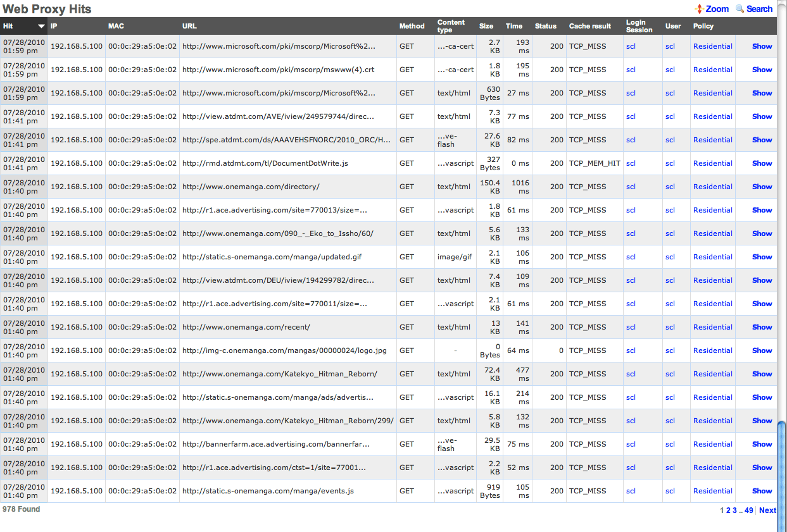Select URL bannerfarm.ace.advertising.com row
This screenshot has width=787, height=532.
point(275,444)
